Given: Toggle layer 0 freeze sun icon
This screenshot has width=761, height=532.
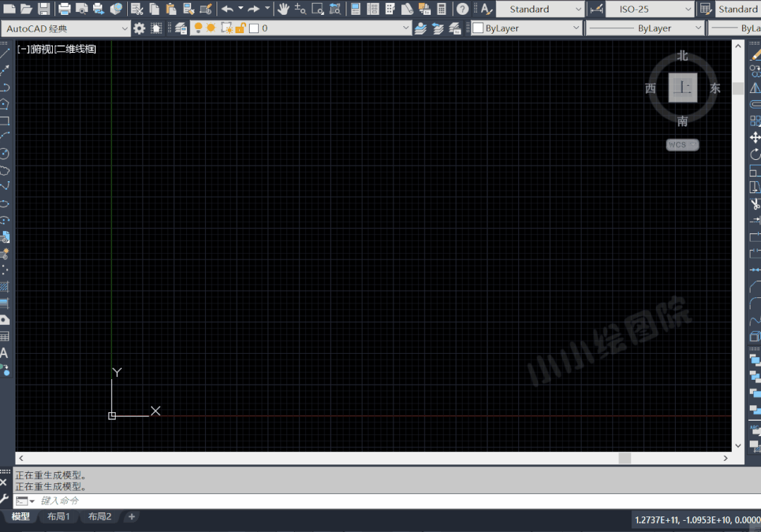Looking at the screenshot, I should point(211,28).
